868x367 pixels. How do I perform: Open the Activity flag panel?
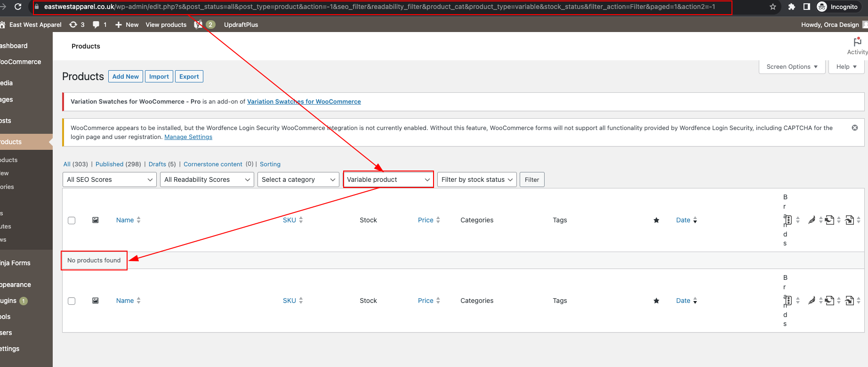857,46
